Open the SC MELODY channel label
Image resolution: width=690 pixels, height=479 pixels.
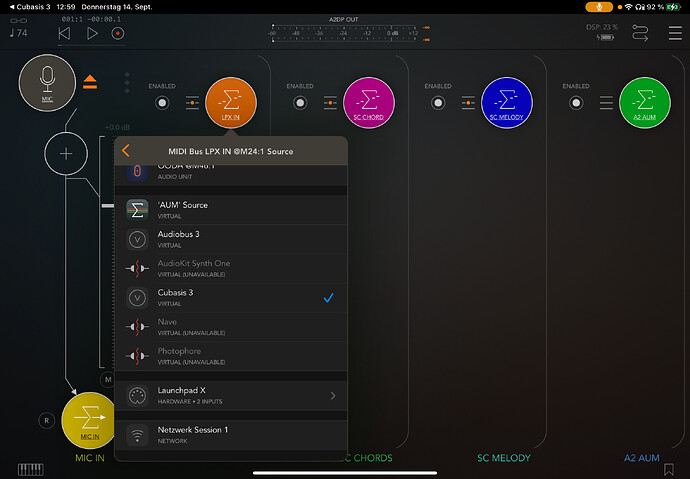pos(504,458)
